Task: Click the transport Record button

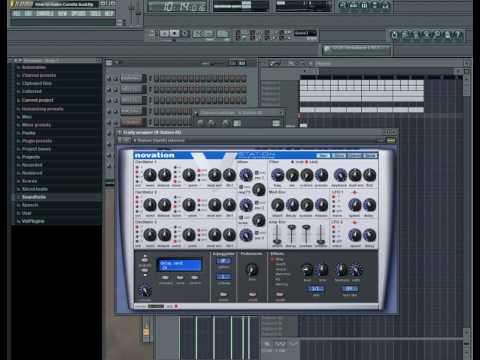Action: pyautogui.click(x=185, y=33)
